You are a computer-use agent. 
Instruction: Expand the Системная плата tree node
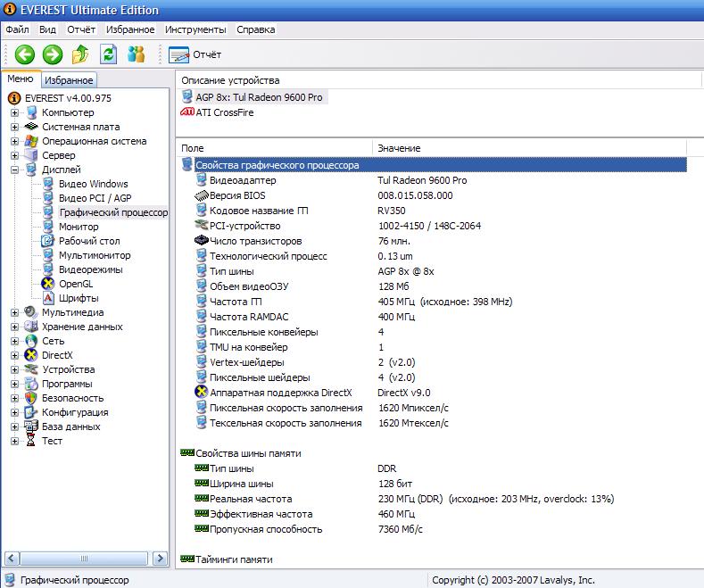(x=14, y=127)
